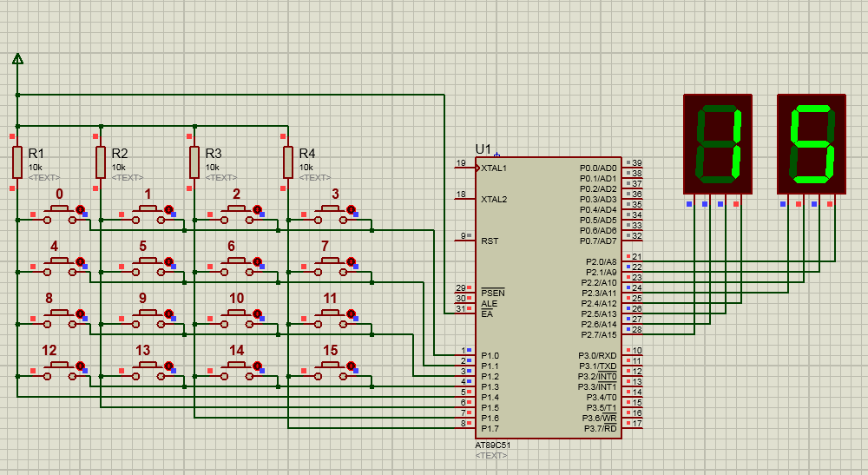Toggle the red latch dot on pushbutton 8
Screen dimensions: 868x475
[x=80, y=313]
